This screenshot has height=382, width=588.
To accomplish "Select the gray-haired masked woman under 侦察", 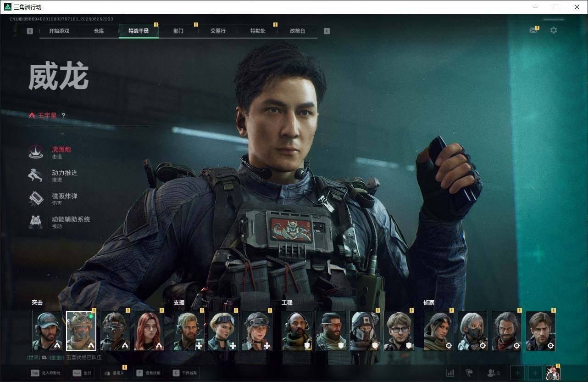I will click(x=473, y=331).
